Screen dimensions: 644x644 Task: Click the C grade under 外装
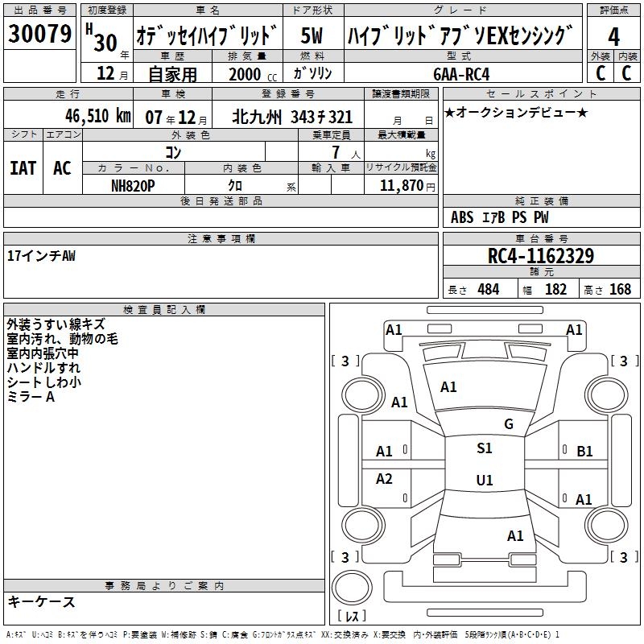(x=601, y=73)
